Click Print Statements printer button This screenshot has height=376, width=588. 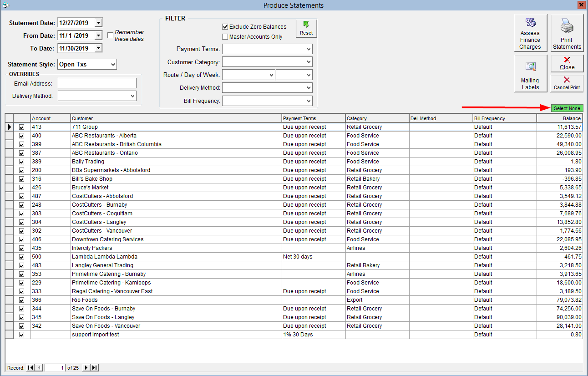(x=567, y=33)
